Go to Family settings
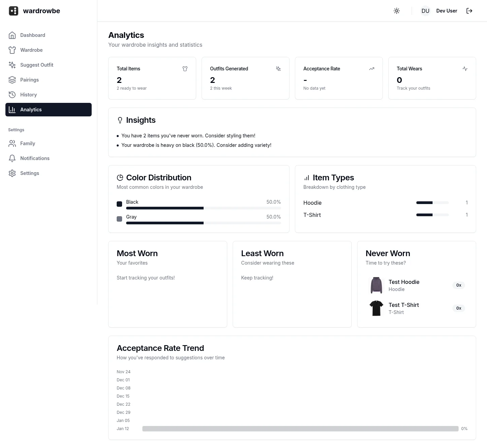487x448 pixels. (x=27, y=143)
